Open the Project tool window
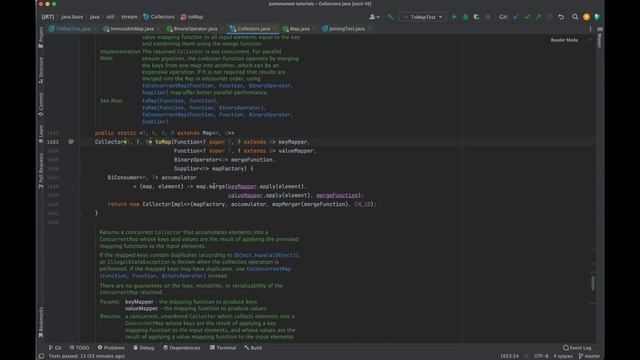The image size is (640, 360). pos(41,38)
